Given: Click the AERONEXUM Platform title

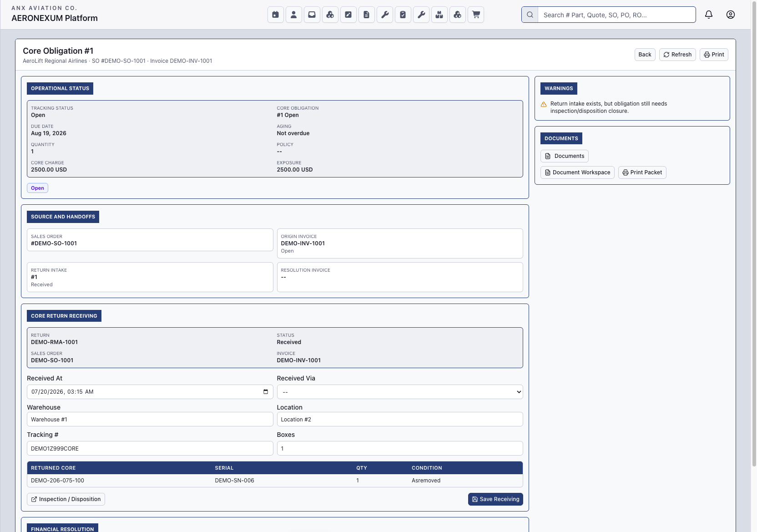Looking at the screenshot, I should 55,18.
